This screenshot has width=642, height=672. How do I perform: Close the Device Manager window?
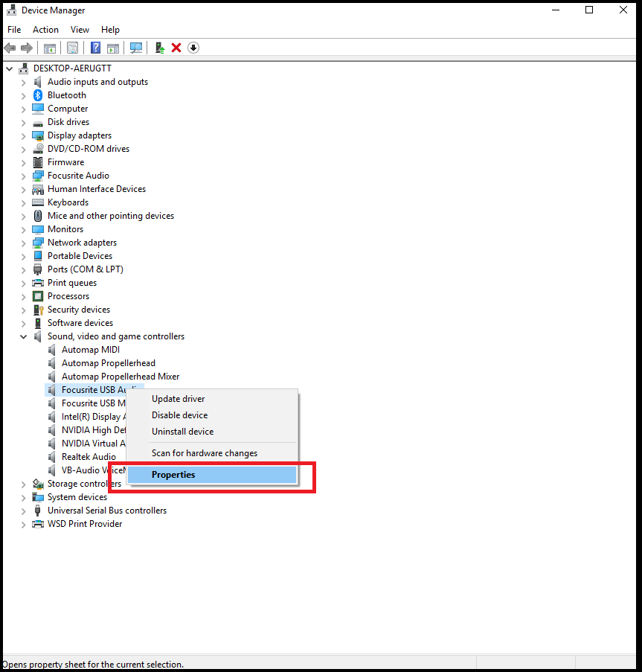click(x=623, y=10)
